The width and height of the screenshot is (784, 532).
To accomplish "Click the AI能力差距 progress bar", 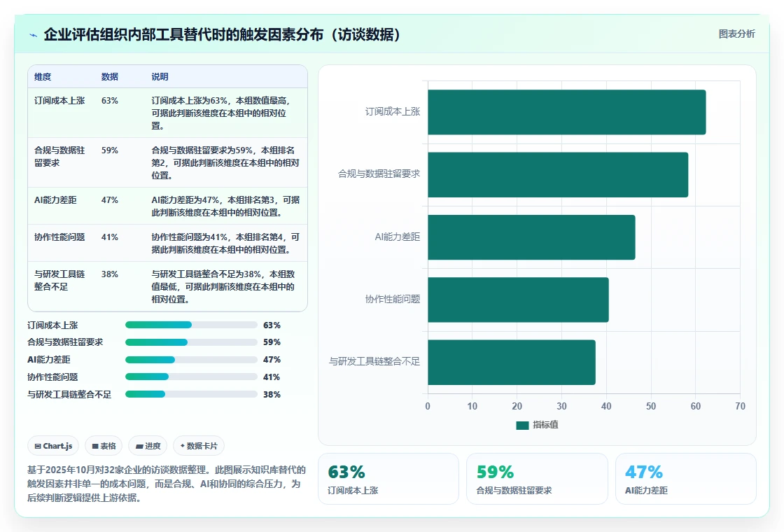I will click(x=191, y=360).
